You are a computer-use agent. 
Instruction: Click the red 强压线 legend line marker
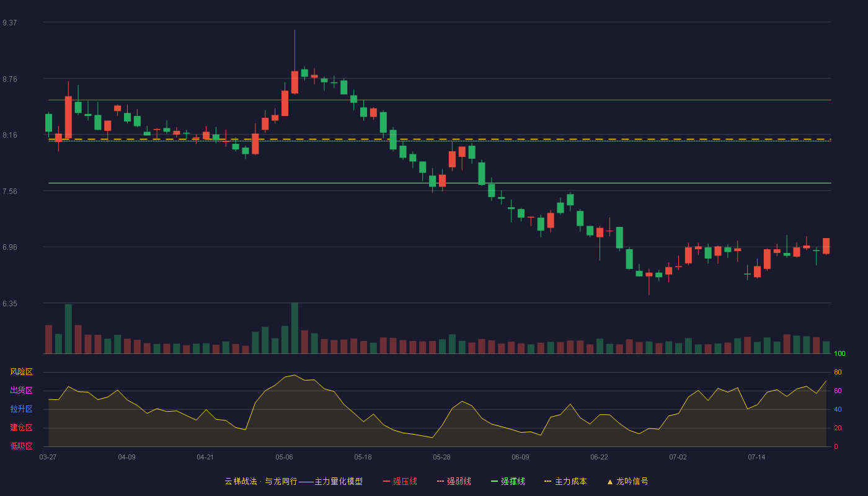(x=387, y=482)
